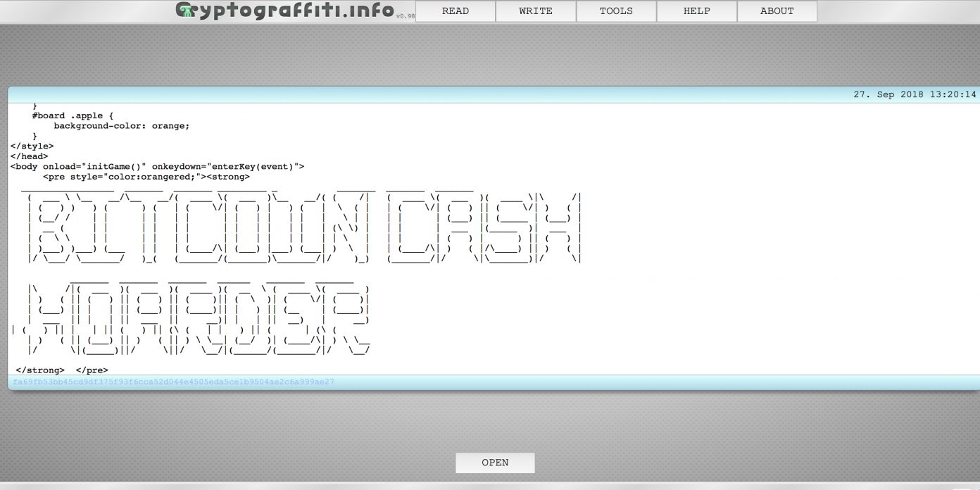Screen dimensions: 980x490
Task: Click the 'background-color: orange;' line
Action: coord(122,126)
